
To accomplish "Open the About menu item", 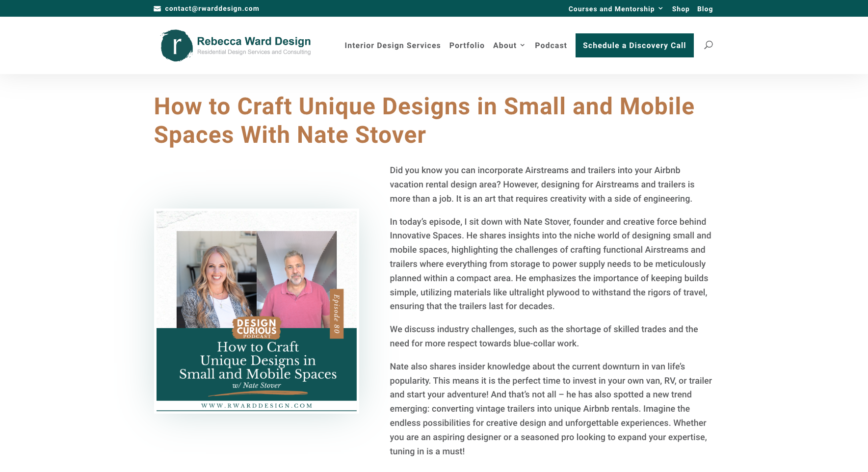I will (504, 45).
